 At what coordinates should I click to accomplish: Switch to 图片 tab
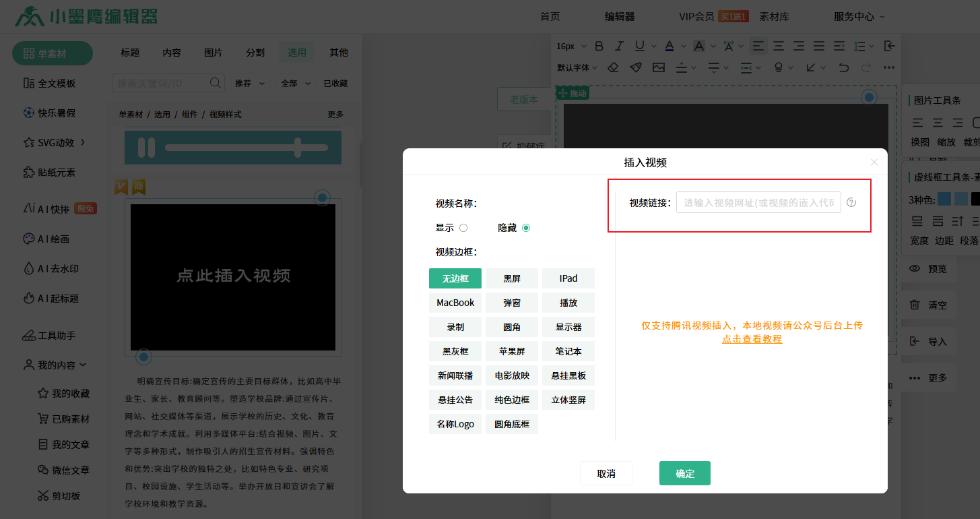[x=214, y=52]
